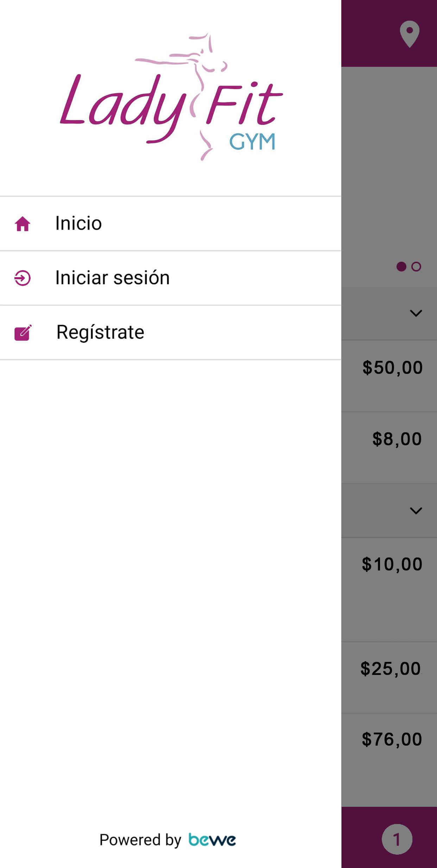
Task: Open the Regístrate menu item
Action: (x=171, y=332)
